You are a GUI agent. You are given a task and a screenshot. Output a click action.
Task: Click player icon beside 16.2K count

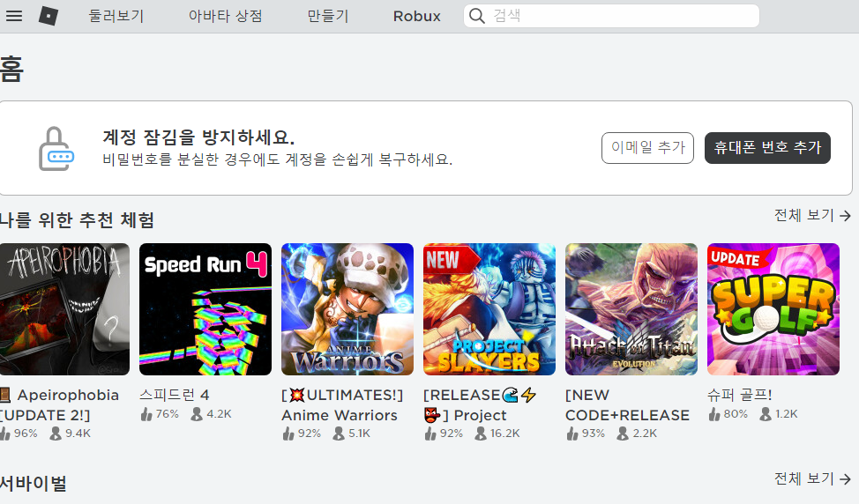pyautogui.click(x=481, y=434)
